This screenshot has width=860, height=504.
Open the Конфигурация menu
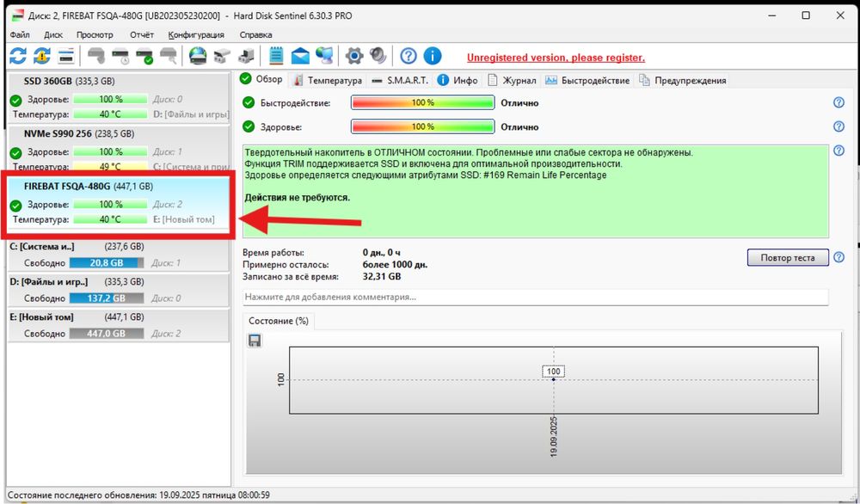tap(196, 34)
